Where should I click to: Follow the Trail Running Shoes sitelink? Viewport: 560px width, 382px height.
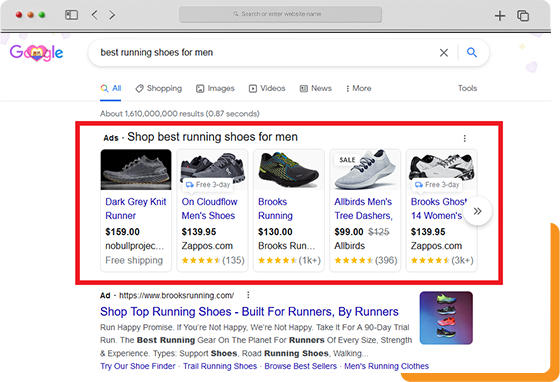click(220, 366)
